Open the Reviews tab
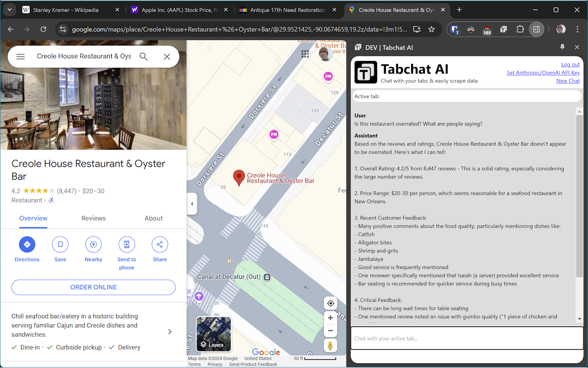Viewport: 588px width, 368px height. [93, 218]
